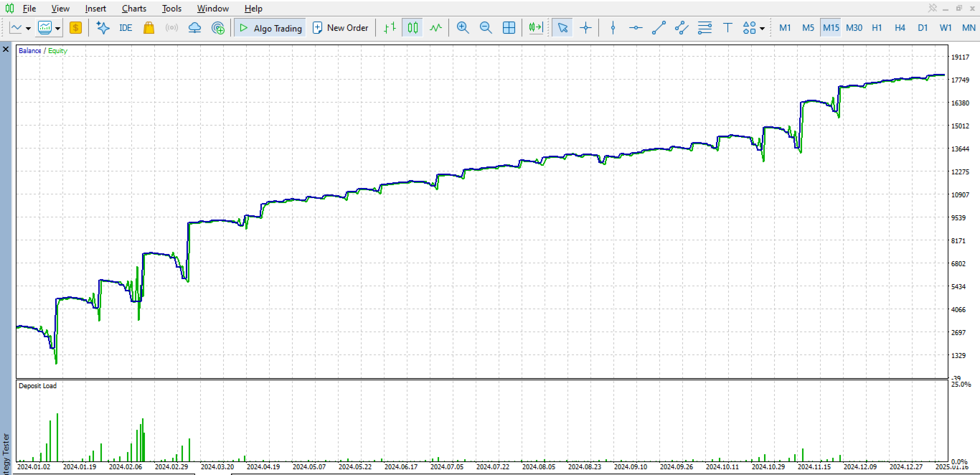The width and height of the screenshot is (980, 475).
Task: Expand the chart type dropdown arrow
Action: point(28,28)
